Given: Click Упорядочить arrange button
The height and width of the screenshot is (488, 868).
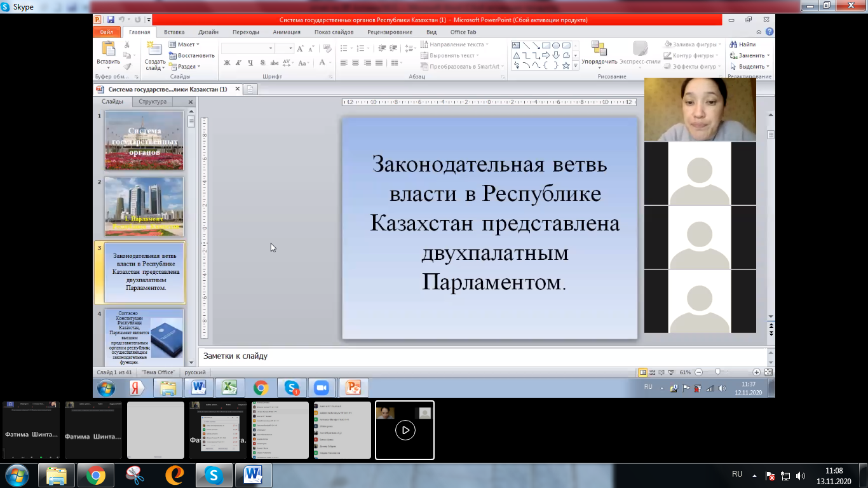Looking at the screenshot, I should pyautogui.click(x=599, y=55).
